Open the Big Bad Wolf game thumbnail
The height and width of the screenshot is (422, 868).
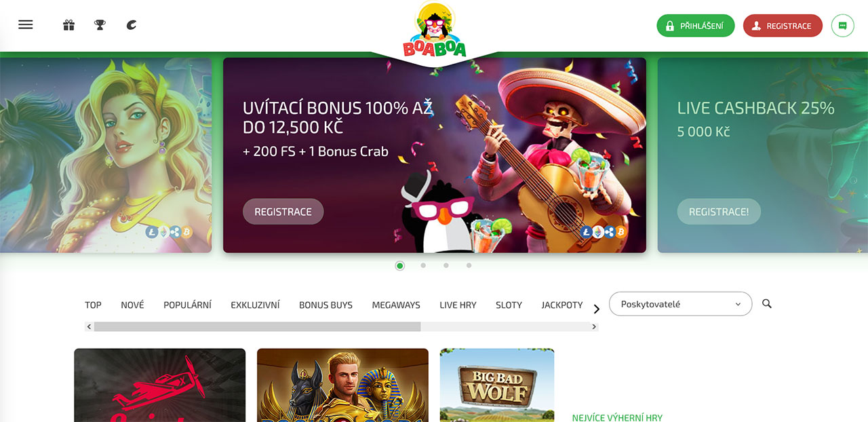point(497,385)
